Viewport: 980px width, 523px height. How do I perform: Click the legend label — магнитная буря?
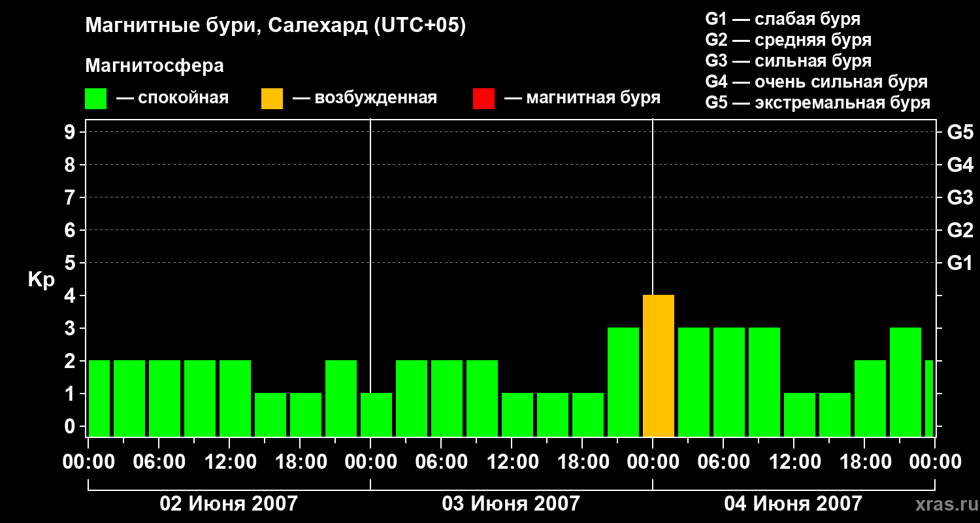pyautogui.click(x=582, y=98)
